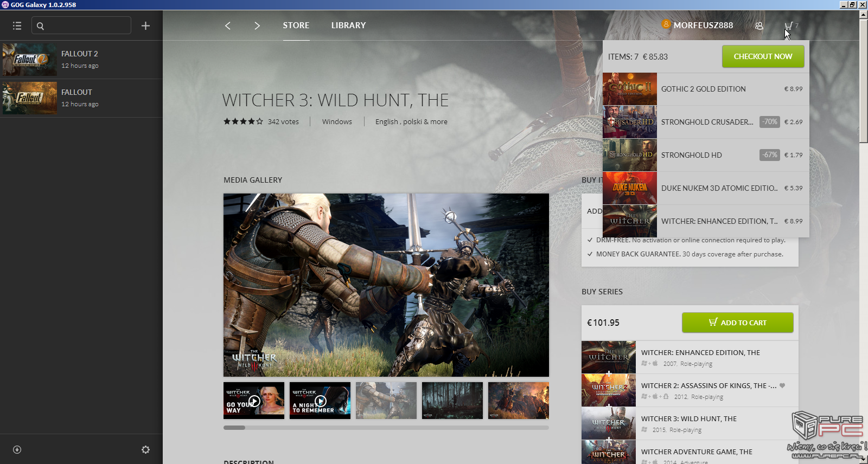The image size is (868, 464).
Task: View the dark forest gallery thumbnail
Action: coord(452,401)
